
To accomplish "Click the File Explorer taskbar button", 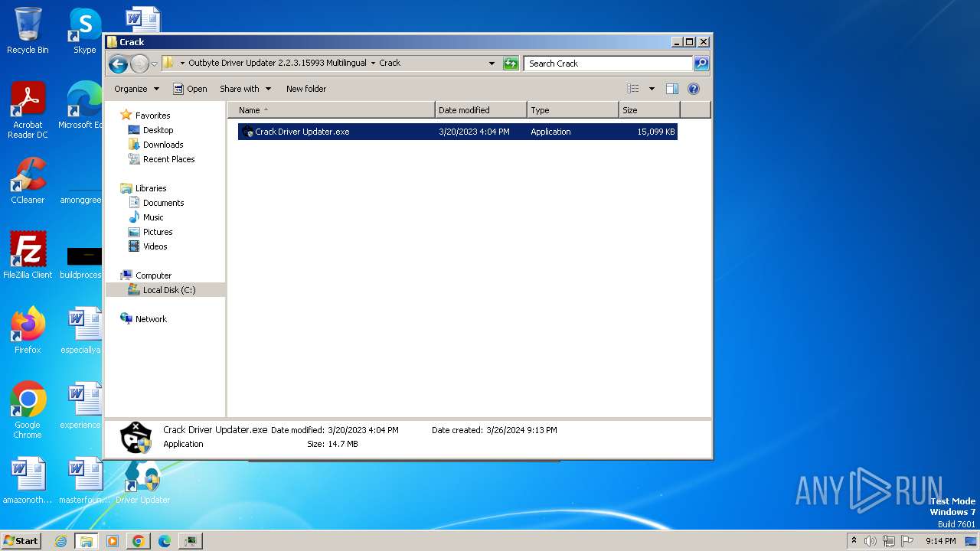I will coord(87,541).
